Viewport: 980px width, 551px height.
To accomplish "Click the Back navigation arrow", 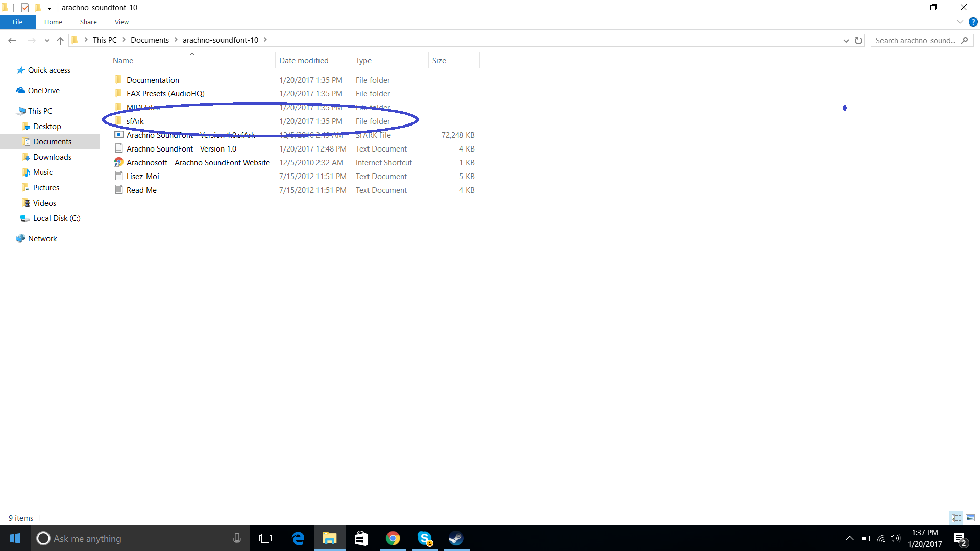I will point(12,40).
